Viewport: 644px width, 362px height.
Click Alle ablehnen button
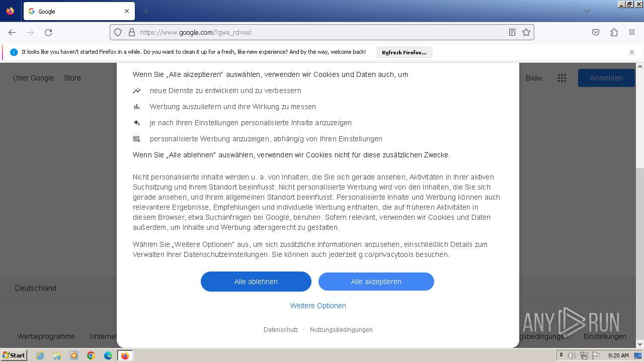(256, 282)
